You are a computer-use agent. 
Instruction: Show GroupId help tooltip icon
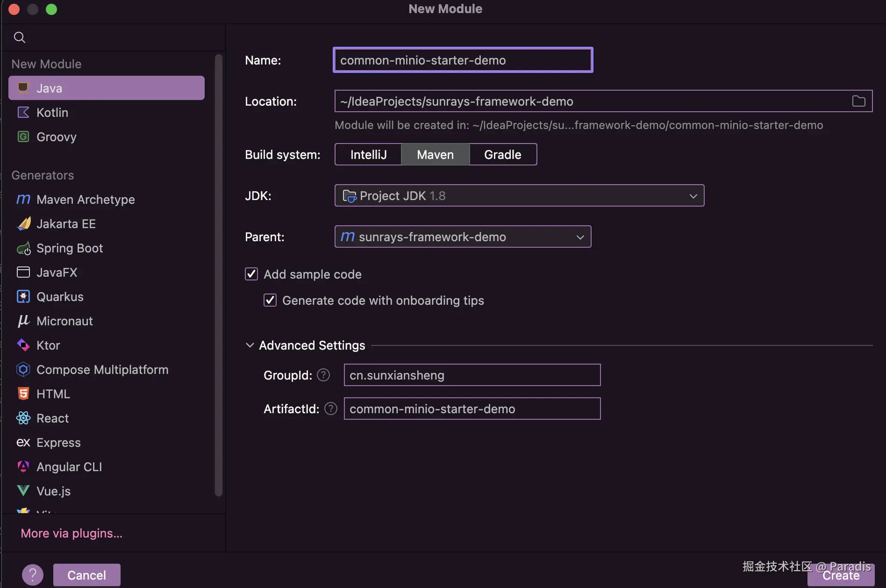pos(323,375)
